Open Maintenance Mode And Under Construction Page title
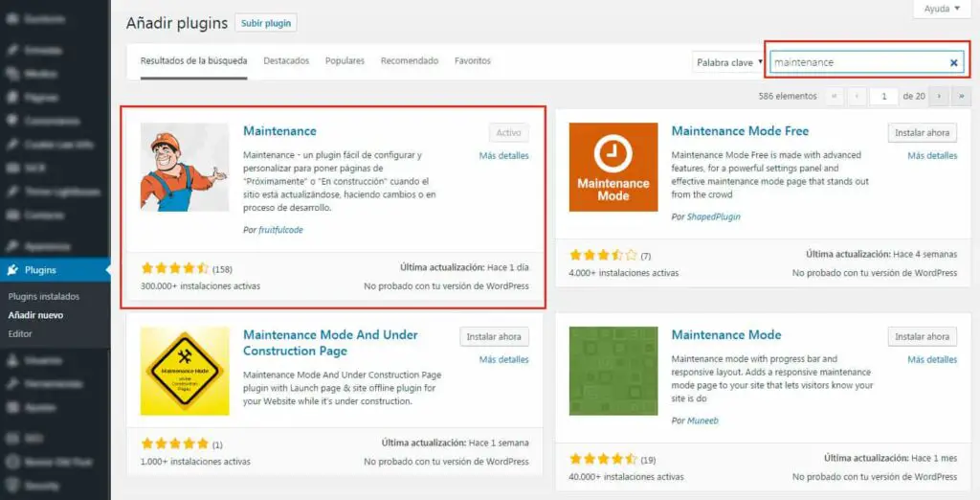Screen dimensions: 980x500 [330, 343]
